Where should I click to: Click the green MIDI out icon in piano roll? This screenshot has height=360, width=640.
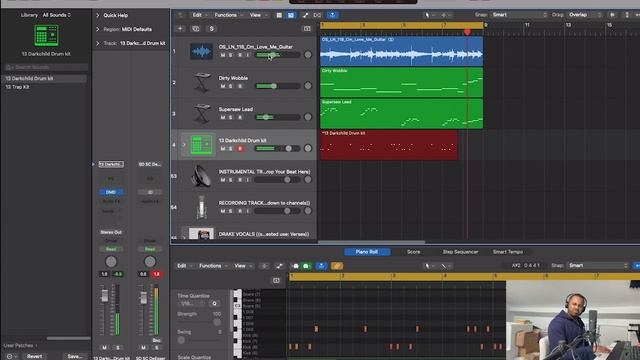(x=306, y=266)
